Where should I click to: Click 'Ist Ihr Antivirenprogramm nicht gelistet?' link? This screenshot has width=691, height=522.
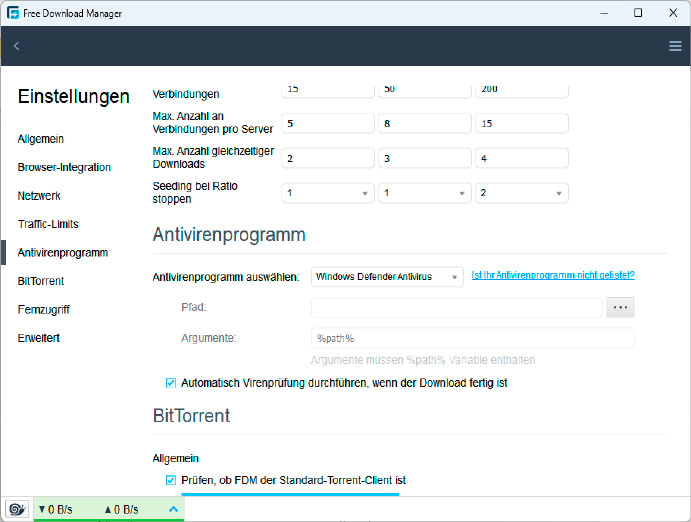(x=553, y=275)
